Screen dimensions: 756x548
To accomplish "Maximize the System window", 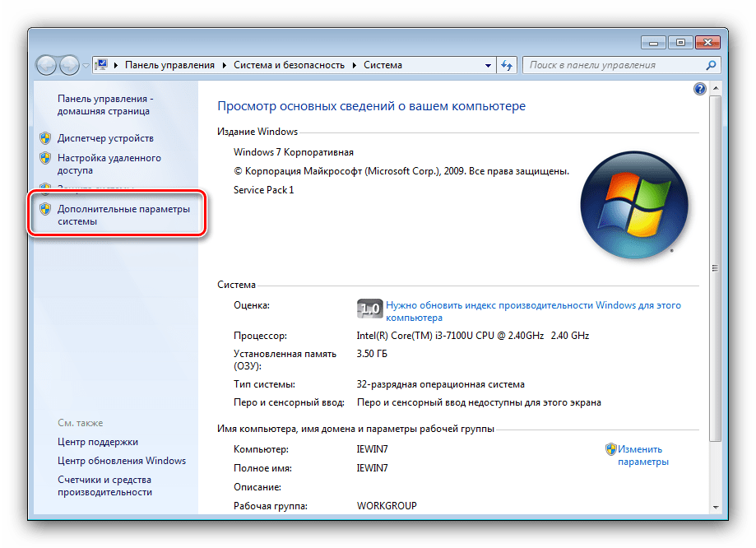I will (680, 43).
